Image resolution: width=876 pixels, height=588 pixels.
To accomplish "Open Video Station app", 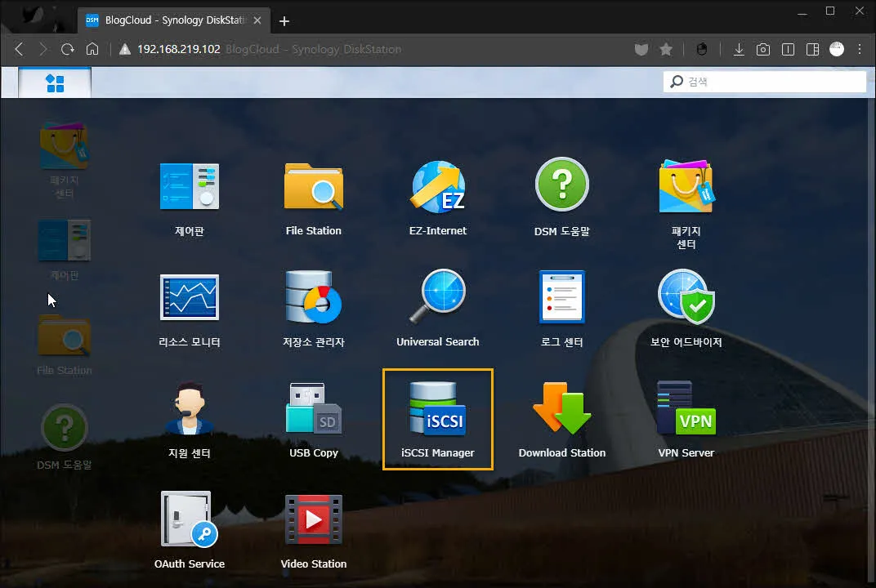I will [314, 531].
